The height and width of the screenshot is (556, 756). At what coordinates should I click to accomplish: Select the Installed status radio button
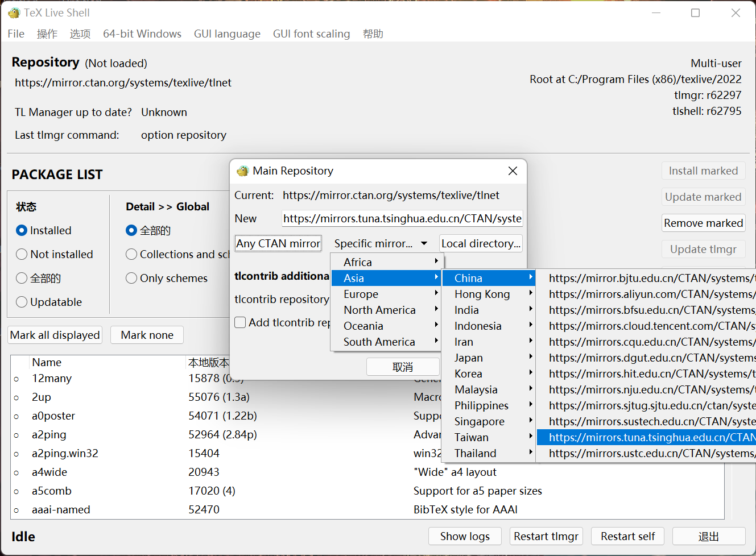[22, 230]
